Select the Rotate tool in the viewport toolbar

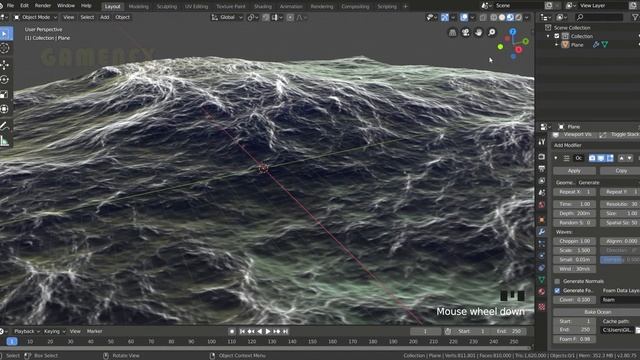4,80
